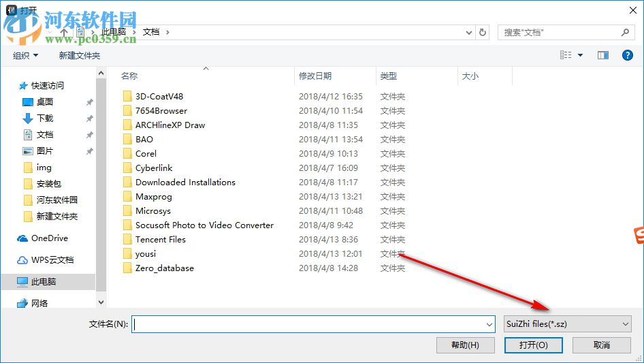Click the refresh icon beside address bar
The width and height of the screenshot is (644, 363).
[483, 32]
